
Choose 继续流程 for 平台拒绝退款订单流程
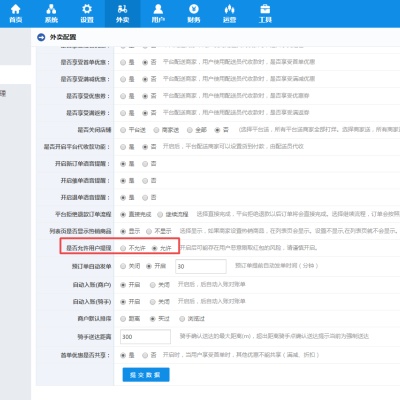click(160, 215)
